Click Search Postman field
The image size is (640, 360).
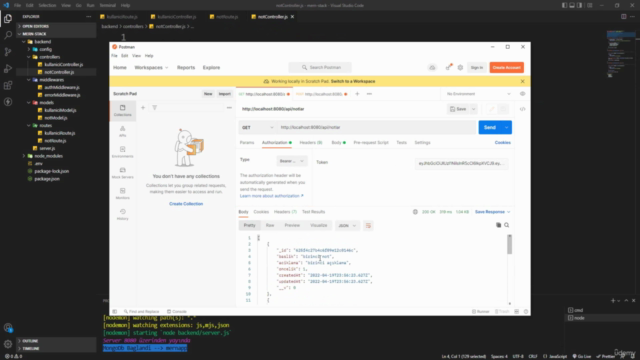point(320,67)
